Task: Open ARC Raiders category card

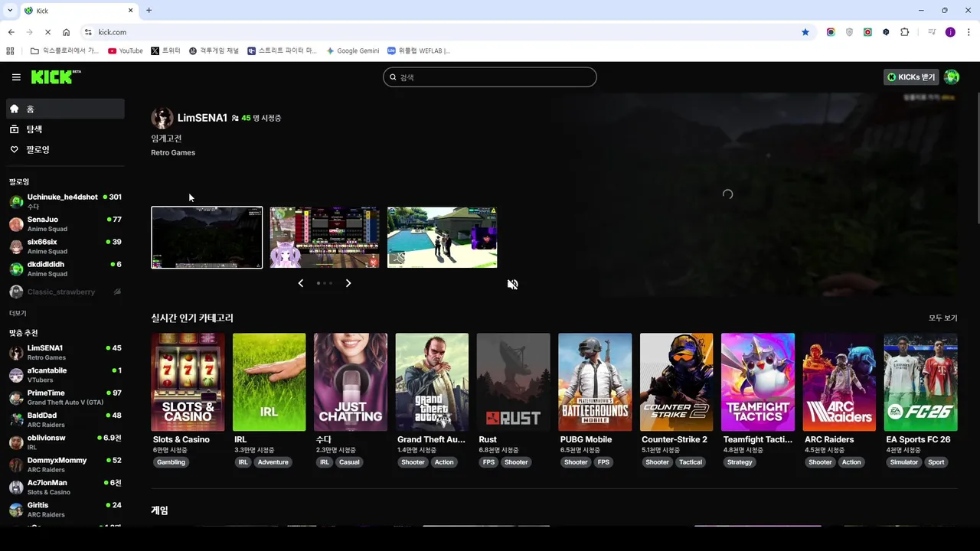Action: point(839,382)
